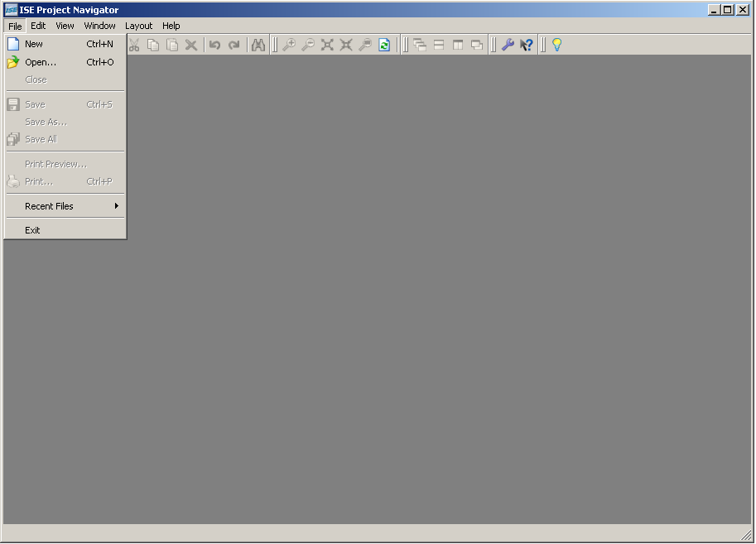
Task: Click the window resize grip corner
Action: (x=746, y=534)
